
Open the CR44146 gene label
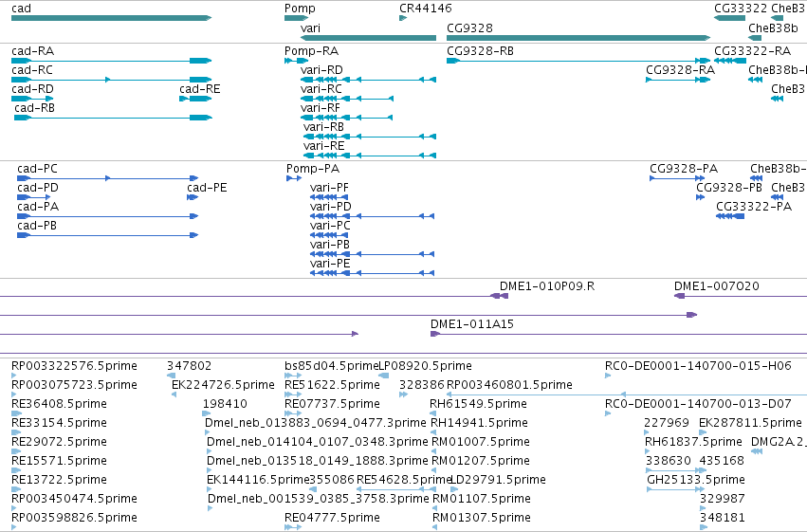pyautogui.click(x=426, y=9)
